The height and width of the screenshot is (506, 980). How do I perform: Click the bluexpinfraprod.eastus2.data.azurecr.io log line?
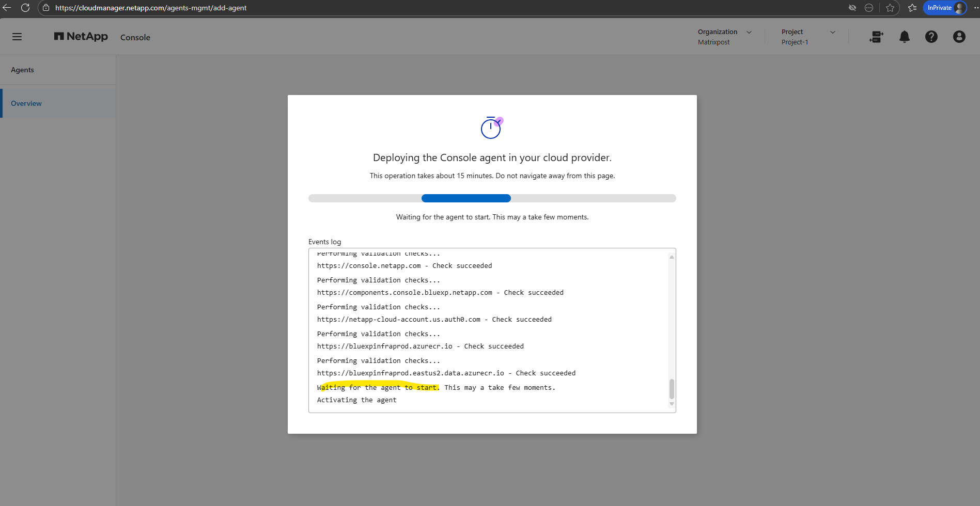[446, 373]
